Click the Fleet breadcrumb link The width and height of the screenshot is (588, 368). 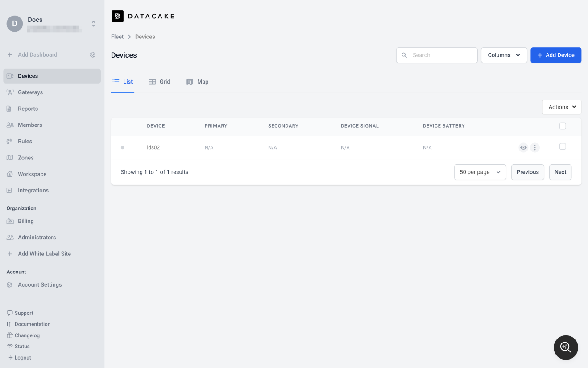[117, 37]
